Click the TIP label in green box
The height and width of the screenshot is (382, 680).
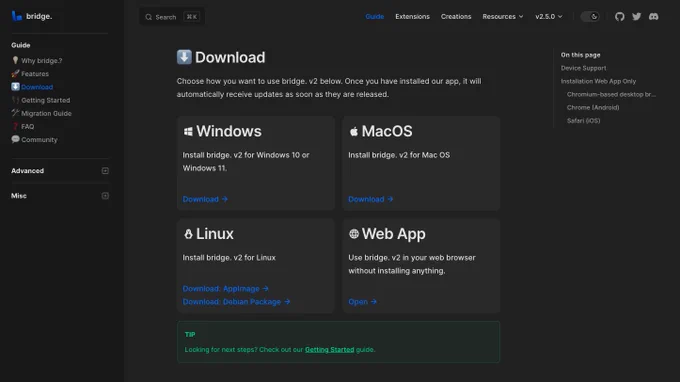[x=190, y=334]
